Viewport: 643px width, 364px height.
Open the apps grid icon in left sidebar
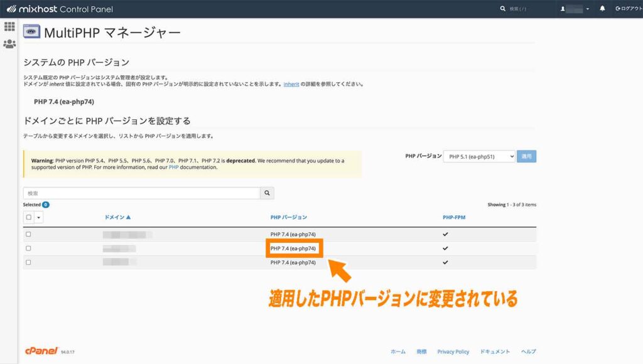click(9, 26)
